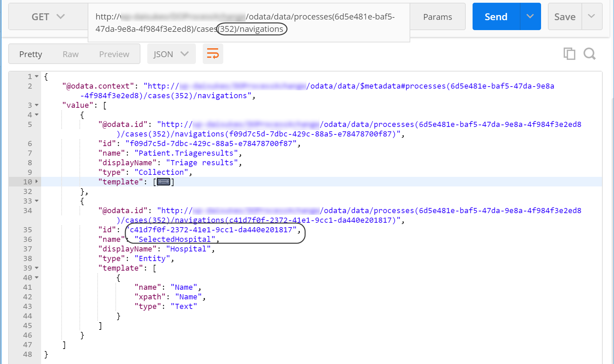Collapse template array at line 39
Viewport: 614px width, 364px height.
pos(37,268)
